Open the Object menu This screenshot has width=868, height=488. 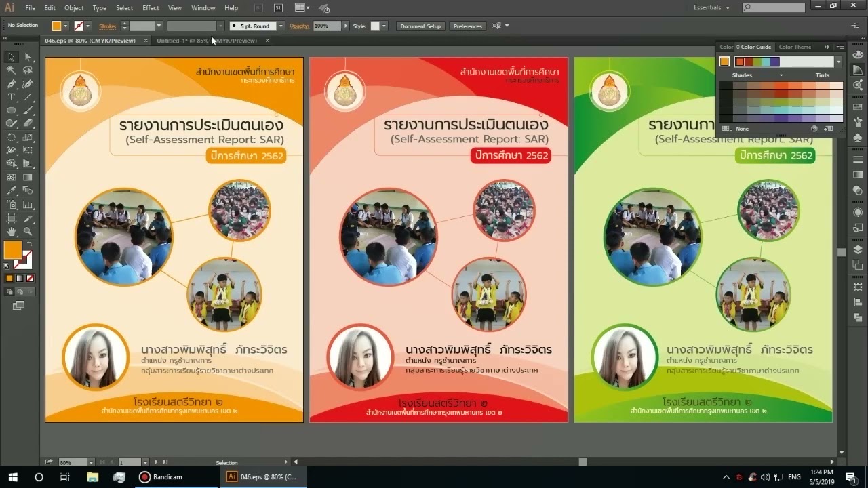pos(74,8)
